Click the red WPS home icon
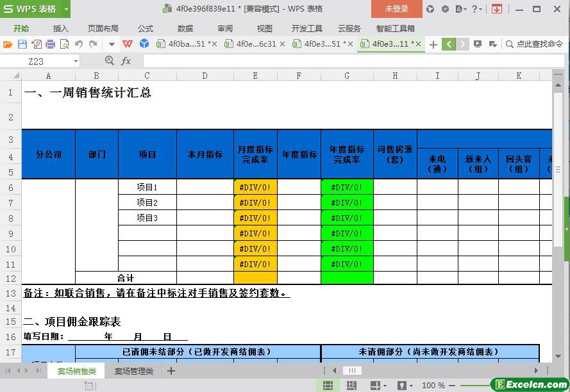 tap(128, 44)
